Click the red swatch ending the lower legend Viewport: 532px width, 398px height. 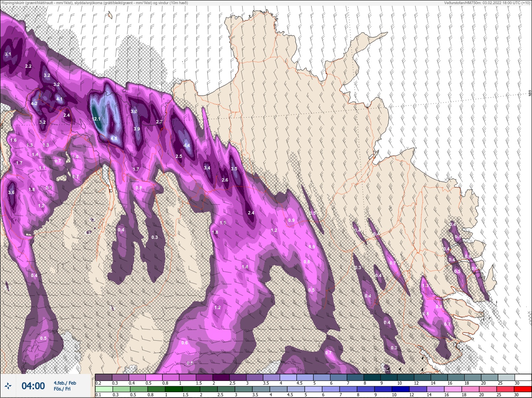pyautogui.click(x=522, y=389)
